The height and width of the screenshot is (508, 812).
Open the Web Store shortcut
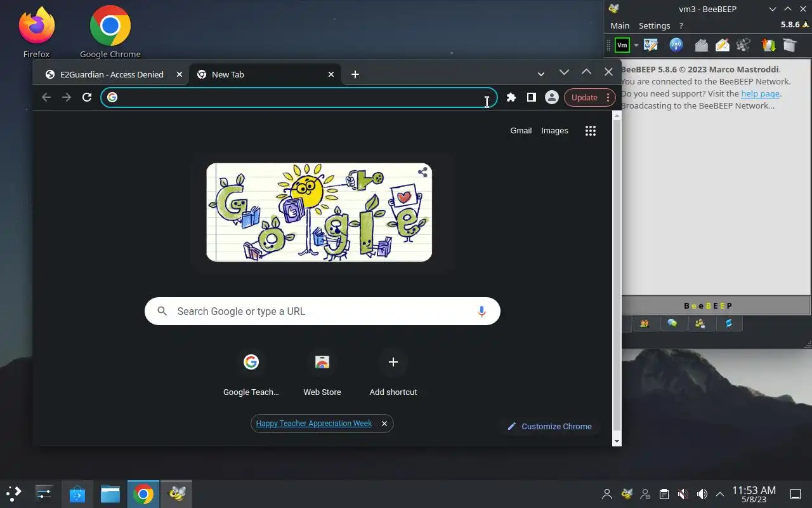[322, 375]
